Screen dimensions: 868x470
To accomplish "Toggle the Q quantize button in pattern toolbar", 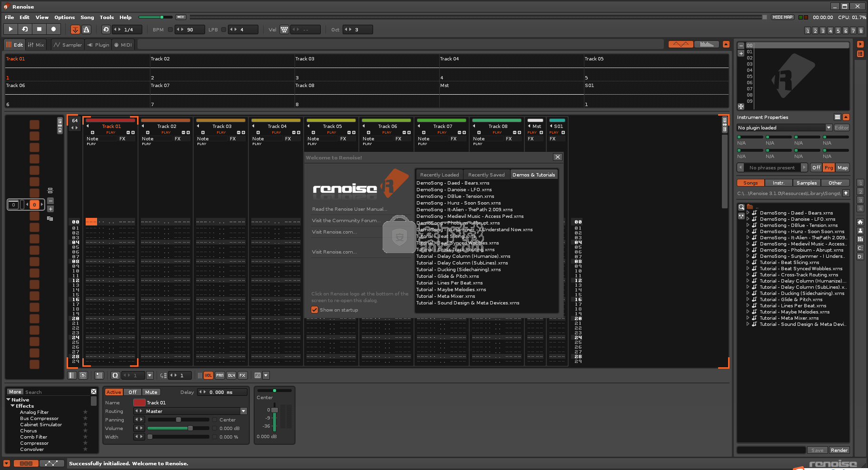I will click(115, 375).
